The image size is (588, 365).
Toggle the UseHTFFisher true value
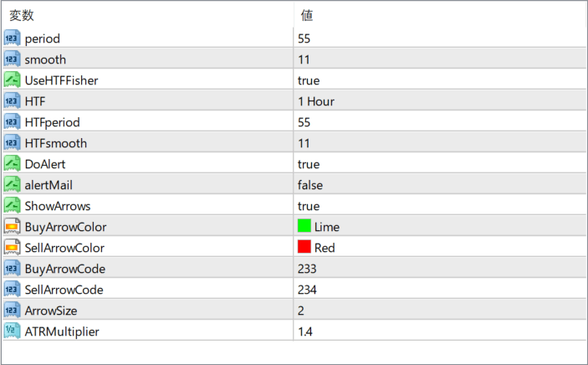[x=440, y=80]
